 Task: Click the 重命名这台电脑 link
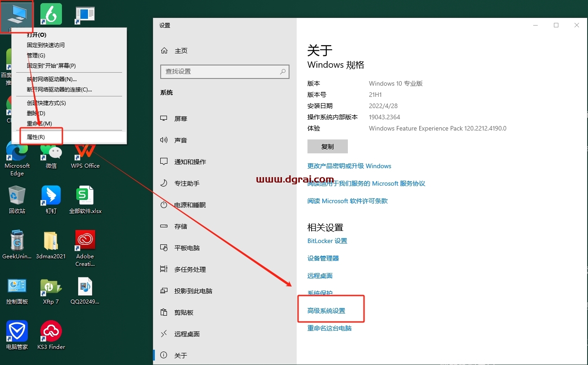pos(329,328)
